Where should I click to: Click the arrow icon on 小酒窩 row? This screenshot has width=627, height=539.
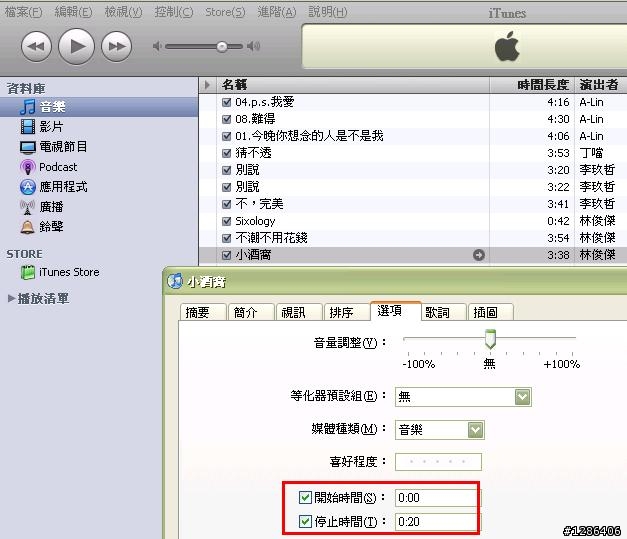click(x=479, y=255)
